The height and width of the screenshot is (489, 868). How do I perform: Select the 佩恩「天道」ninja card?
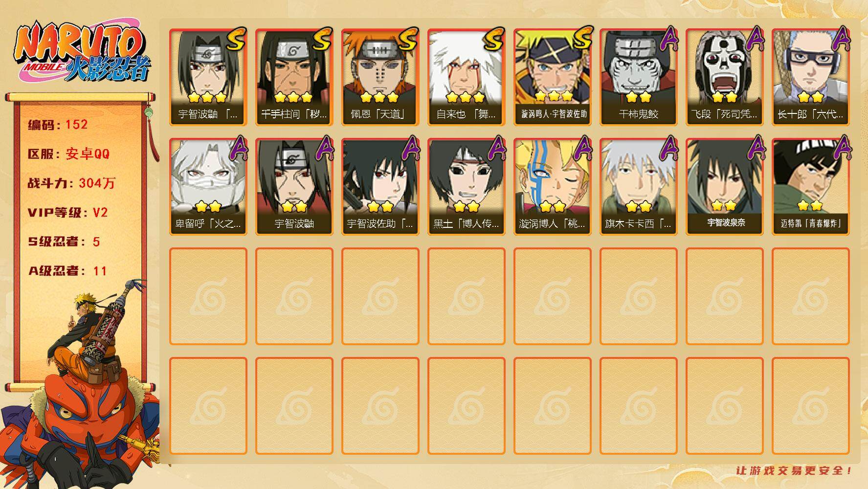coord(380,77)
